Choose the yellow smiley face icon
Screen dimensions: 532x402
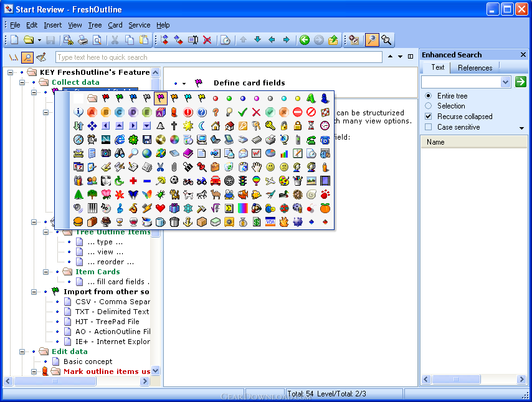click(270, 167)
